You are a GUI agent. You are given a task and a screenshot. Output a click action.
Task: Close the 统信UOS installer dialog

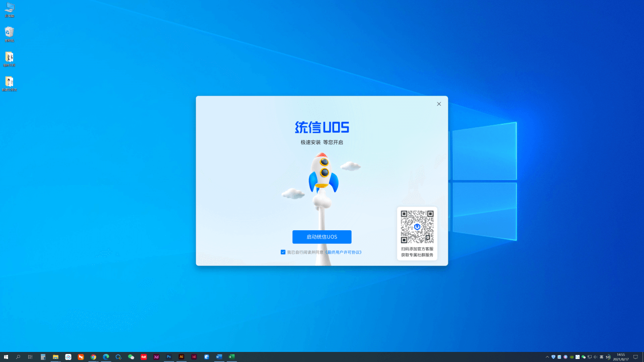(x=439, y=104)
